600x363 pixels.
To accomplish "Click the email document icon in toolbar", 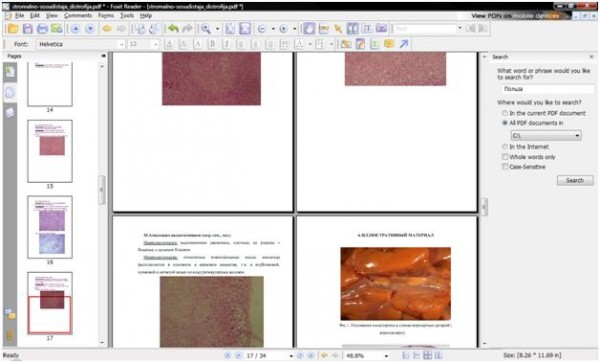I will (x=57, y=29).
